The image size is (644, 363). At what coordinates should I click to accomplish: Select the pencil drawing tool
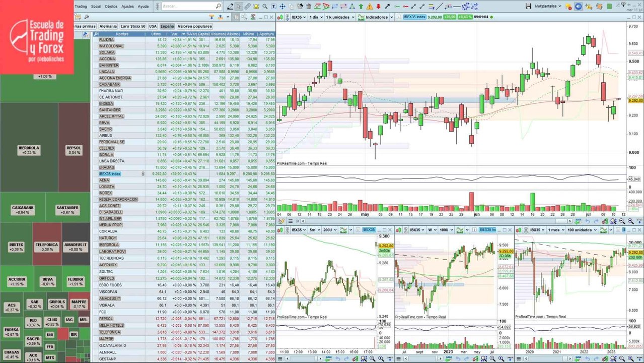[x=230, y=7]
